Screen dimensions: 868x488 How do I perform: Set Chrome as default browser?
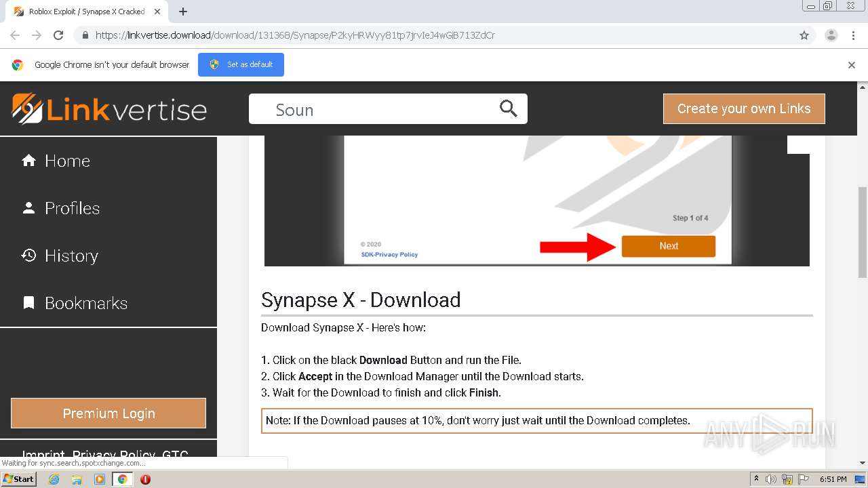(241, 64)
